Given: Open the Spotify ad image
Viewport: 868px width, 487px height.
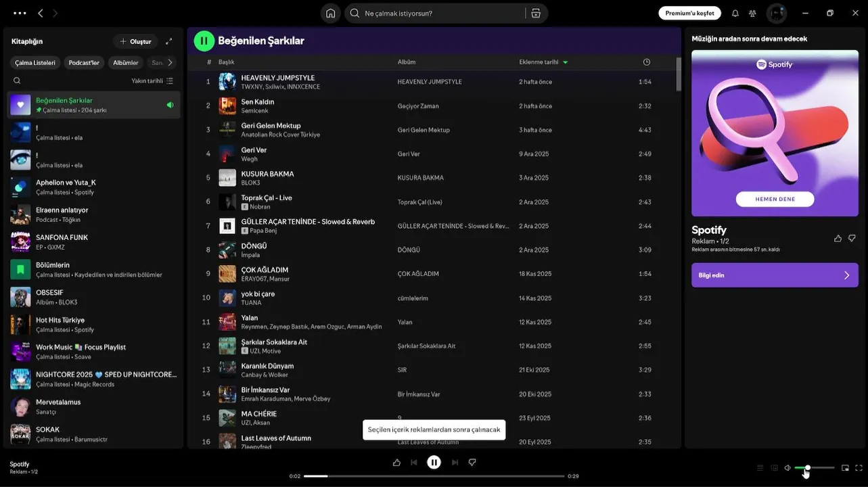Looking at the screenshot, I should [x=775, y=133].
